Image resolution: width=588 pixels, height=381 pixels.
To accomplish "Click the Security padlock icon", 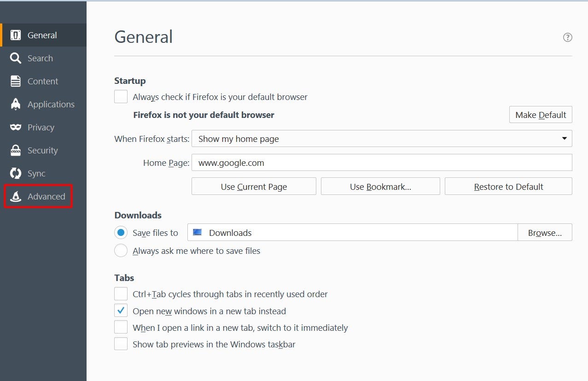I will (x=16, y=150).
